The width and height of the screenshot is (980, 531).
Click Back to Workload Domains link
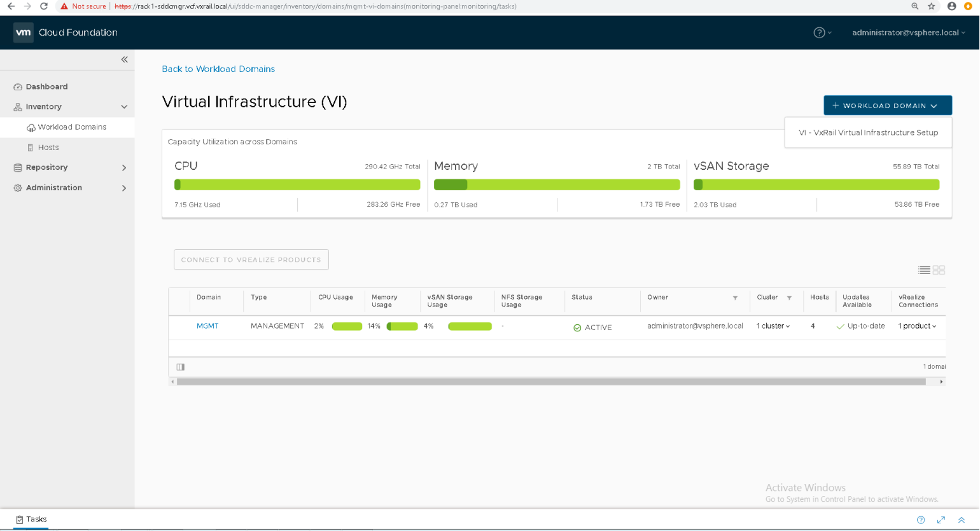point(218,69)
